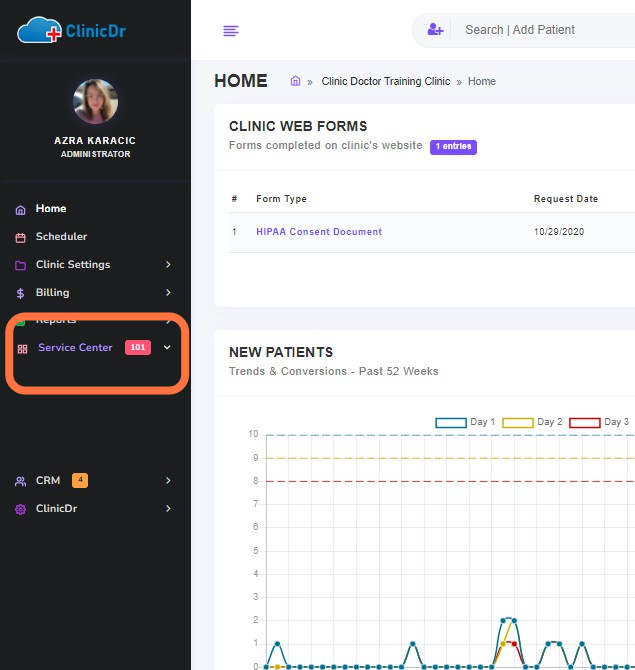This screenshot has width=635, height=670.
Task: Click the ClinicDr cloud logo
Action: tap(71, 30)
